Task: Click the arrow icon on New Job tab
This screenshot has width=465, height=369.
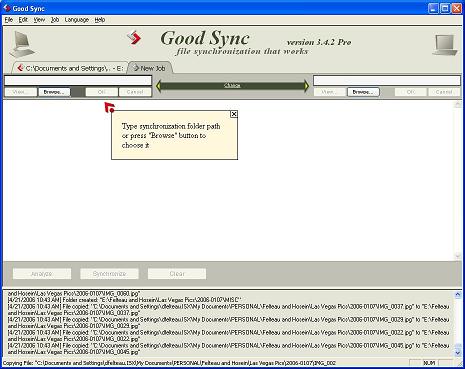Action: [136, 68]
